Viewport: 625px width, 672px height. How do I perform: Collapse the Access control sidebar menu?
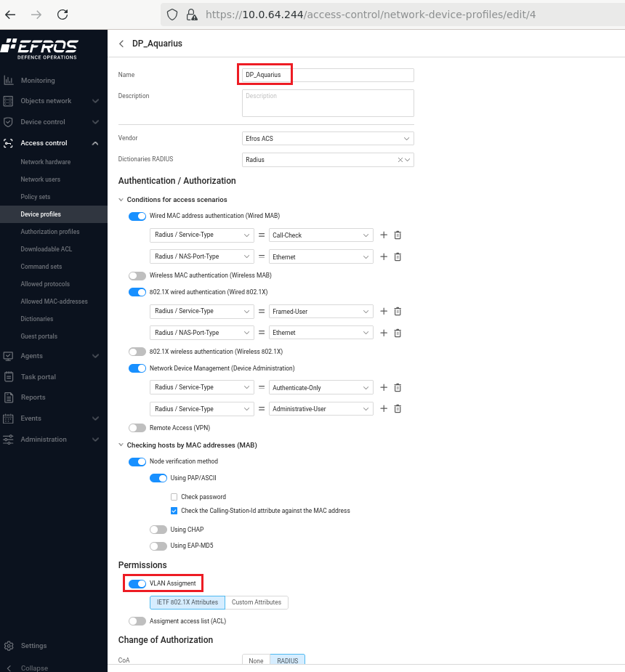coord(95,143)
